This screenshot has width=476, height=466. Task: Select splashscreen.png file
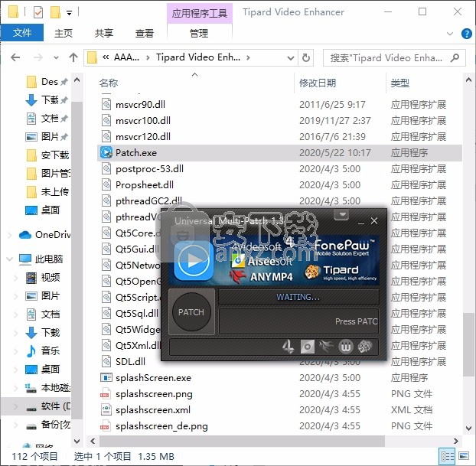[154, 394]
